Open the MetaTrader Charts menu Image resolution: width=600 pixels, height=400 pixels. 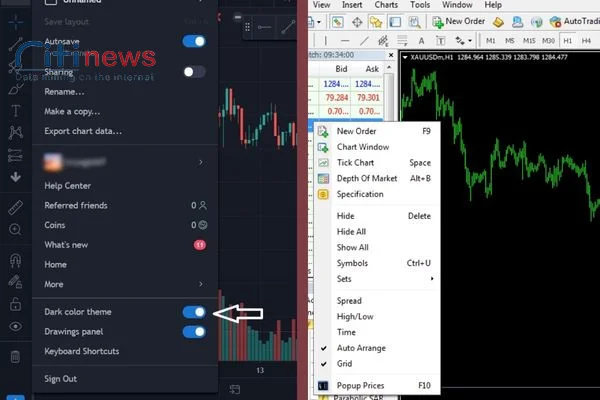386,5
